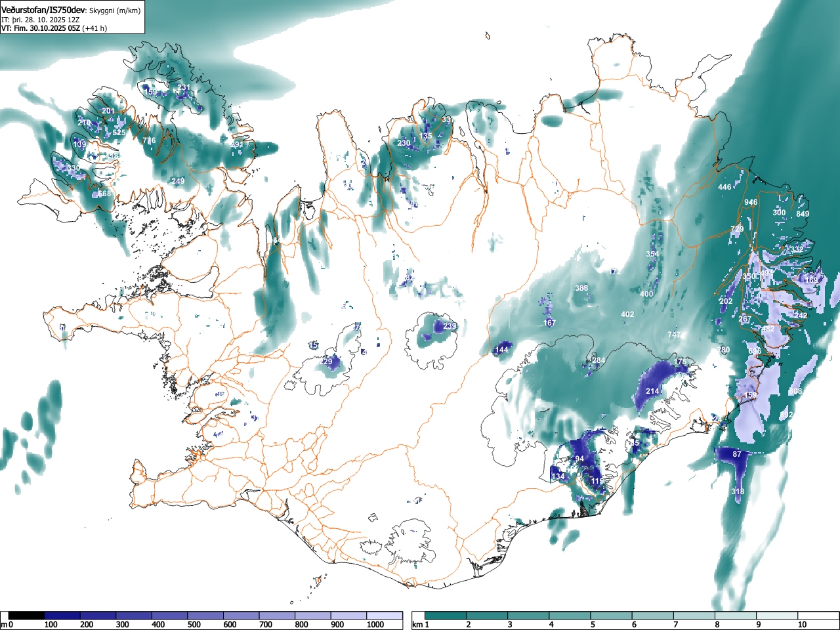This screenshot has height=630, width=840.
Task: Click the VT Fim. 30.10.2025 05Z (+41 h) line
Action: tap(54, 28)
